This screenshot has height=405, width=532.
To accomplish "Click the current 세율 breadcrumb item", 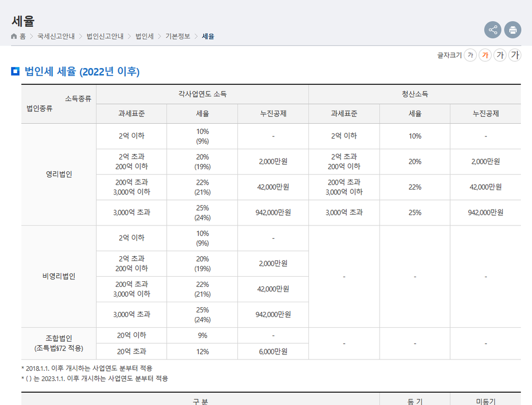I will [x=208, y=36].
